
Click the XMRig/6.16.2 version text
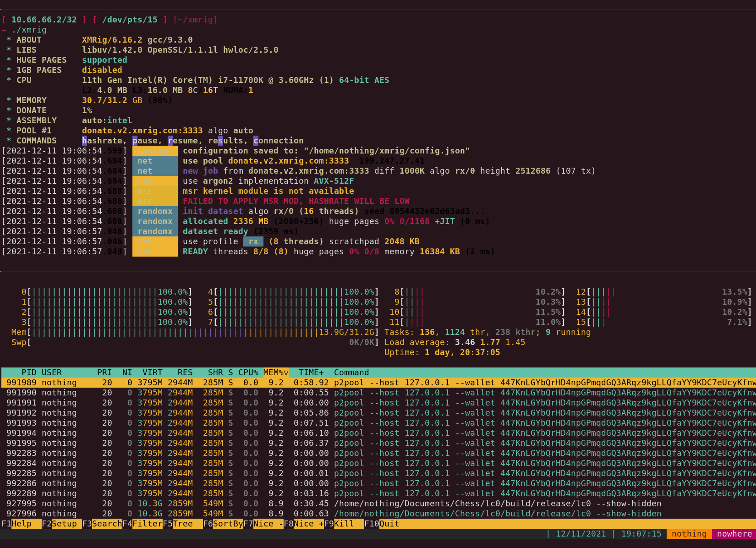(x=112, y=40)
